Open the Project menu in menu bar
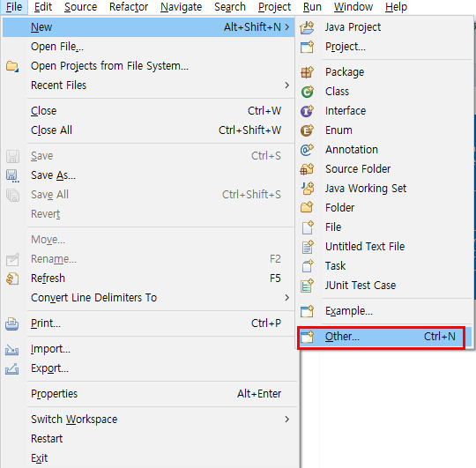The width and height of the screenshot is (476, 468). [x=274, y=7]
